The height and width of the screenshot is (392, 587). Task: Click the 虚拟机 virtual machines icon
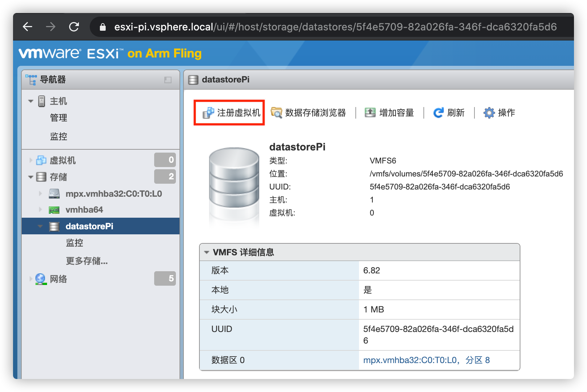pos(41,160)
